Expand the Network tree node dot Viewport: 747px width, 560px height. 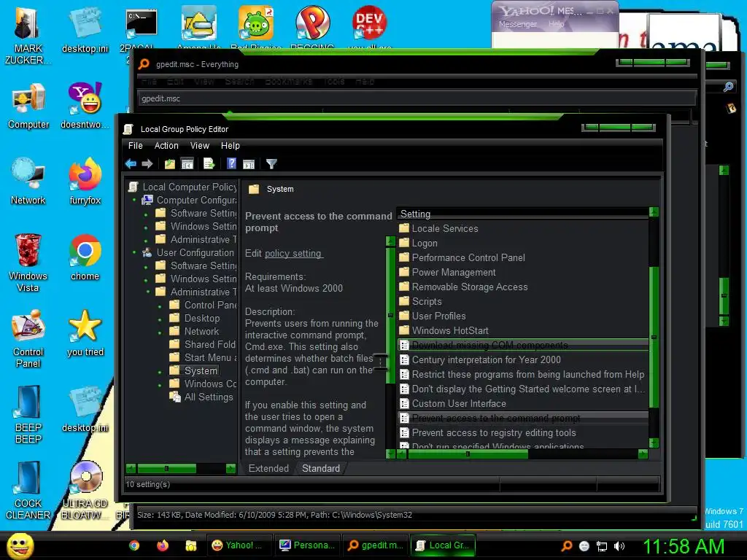160,332
